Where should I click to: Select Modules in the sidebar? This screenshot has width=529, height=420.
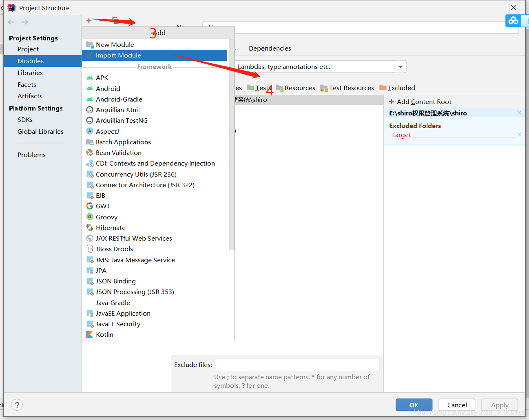click(42, 61)
